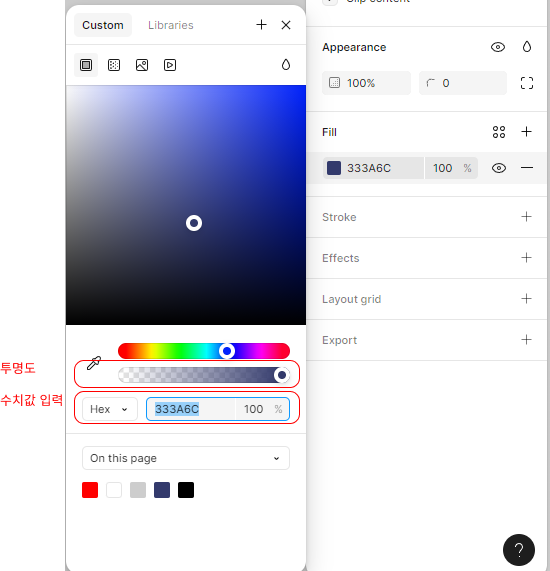Open the help question mark button
Viewport: 550px width, 571px height.
[x=519, y=550]
